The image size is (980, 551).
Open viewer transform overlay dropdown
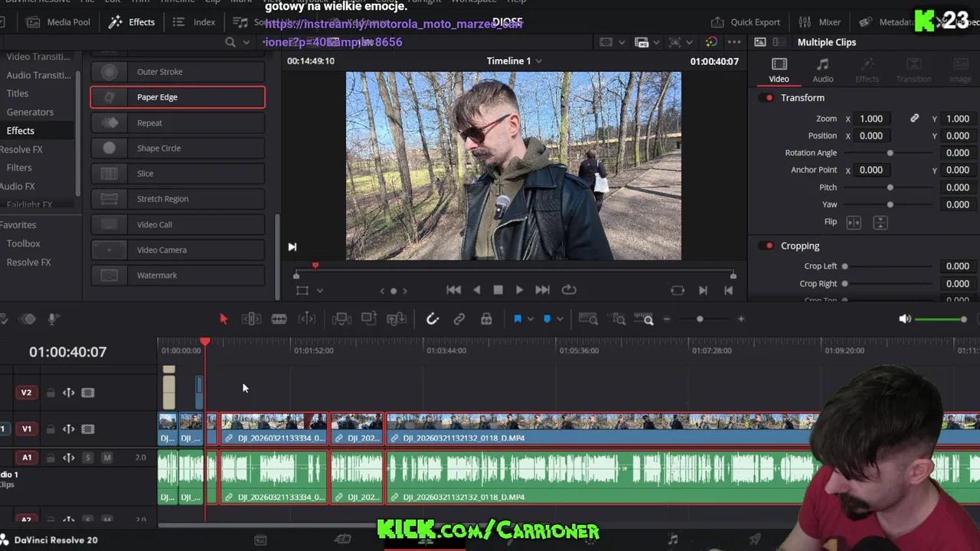coord(320,291)
